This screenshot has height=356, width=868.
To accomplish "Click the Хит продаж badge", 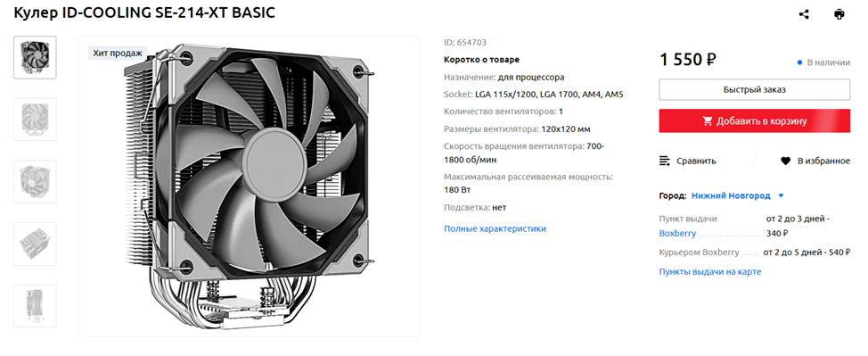I will [118, 54].
